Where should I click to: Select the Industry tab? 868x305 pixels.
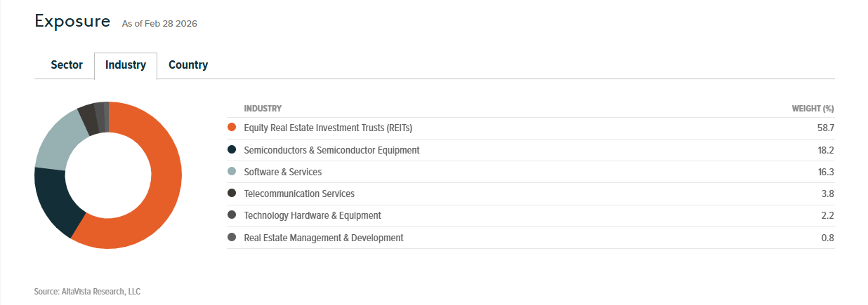(126, 65)
